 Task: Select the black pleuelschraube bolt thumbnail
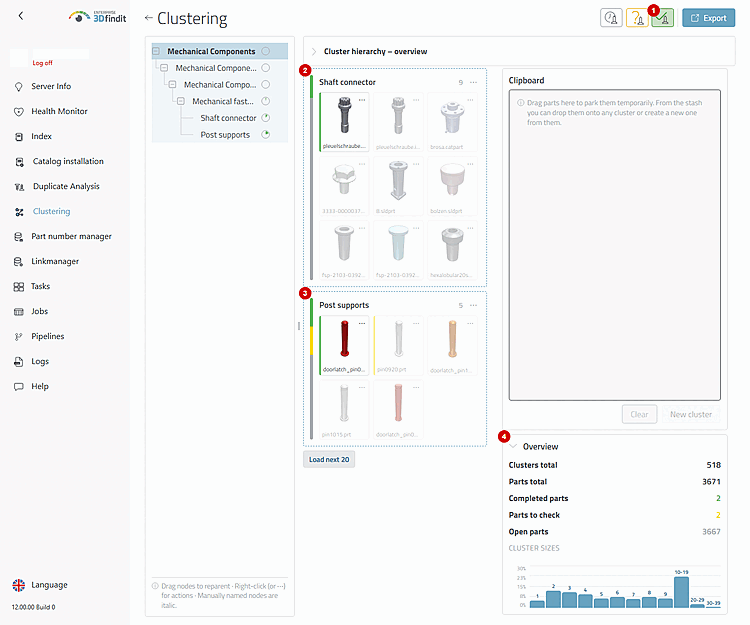pos(344,115)
